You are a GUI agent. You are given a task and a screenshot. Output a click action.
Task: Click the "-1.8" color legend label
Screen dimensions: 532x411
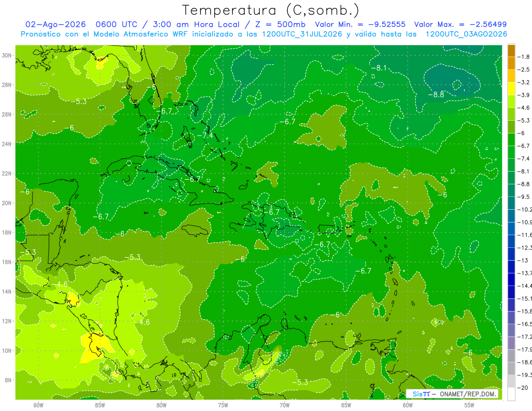pos(524,57)
